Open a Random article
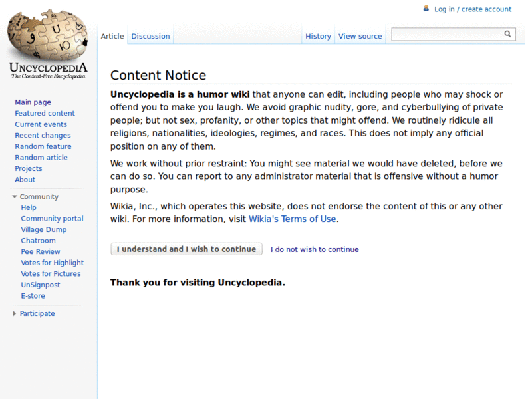Image resolution: width=532 pixels, height=399 pixels. (41, 158)
